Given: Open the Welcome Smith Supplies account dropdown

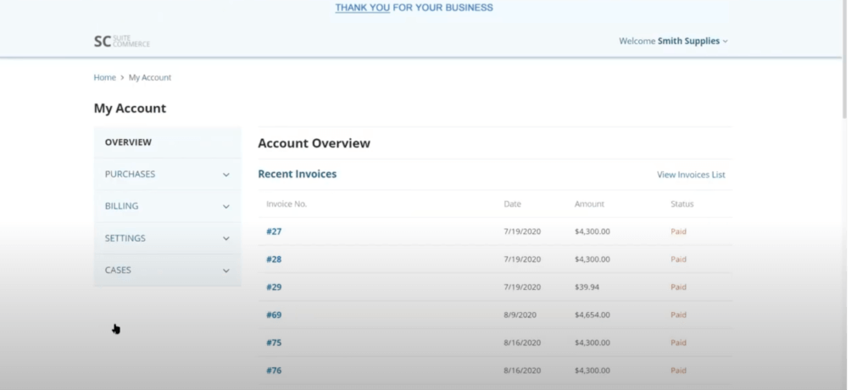Looking at the screenshot, I should point(673,41).
